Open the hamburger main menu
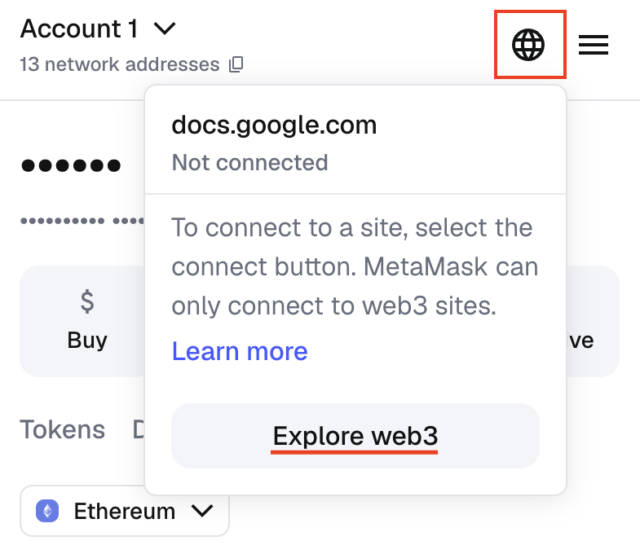The height and width of the screenshot is (554, 640). click(594, 45)
